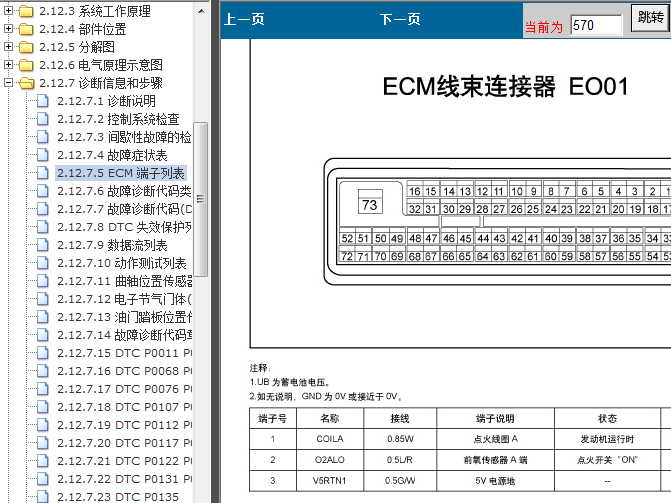Click the V5RTN1 cell in terminal table
The width and height of the screenshot is (671, 503).
tap(330, 481)
